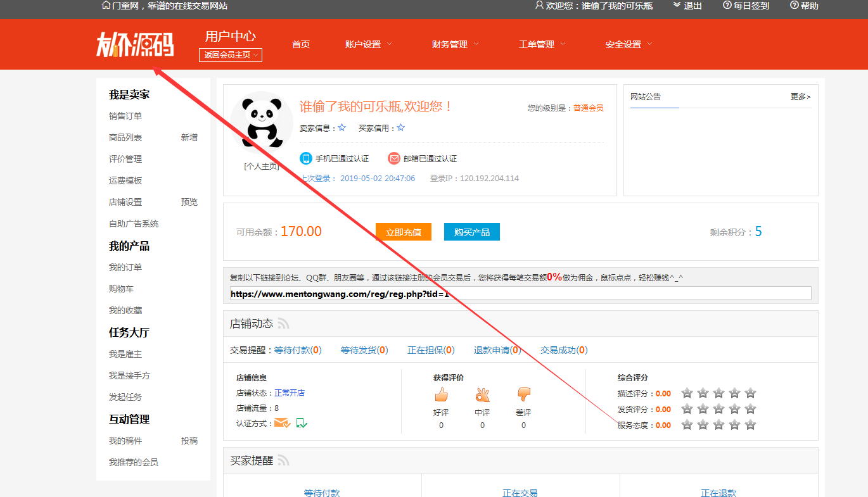Viewport: 868px width, 497px height.
Task: Click the OK-hand 中评 icon
Action: tap(482, 395)
